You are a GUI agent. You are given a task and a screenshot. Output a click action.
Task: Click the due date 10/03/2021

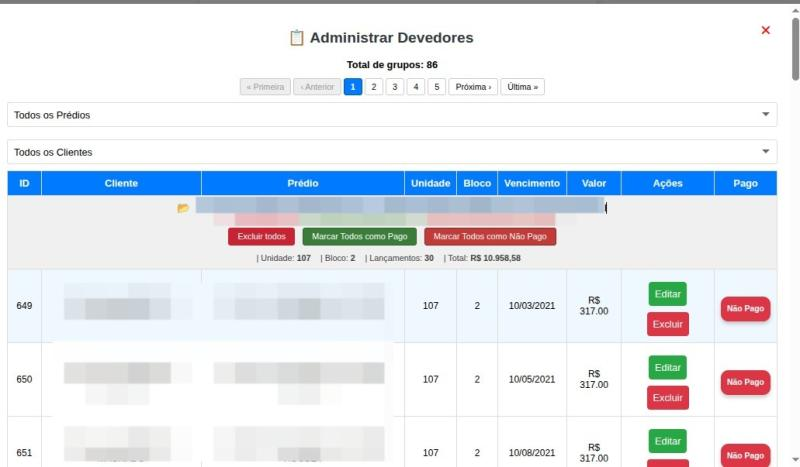pyautogui.click(x=532, y=306)
